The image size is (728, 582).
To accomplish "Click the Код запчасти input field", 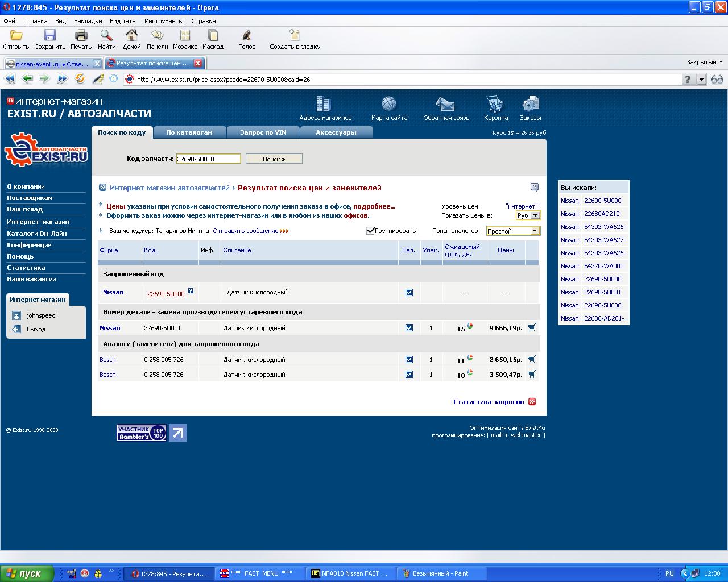I will point(208,159).
